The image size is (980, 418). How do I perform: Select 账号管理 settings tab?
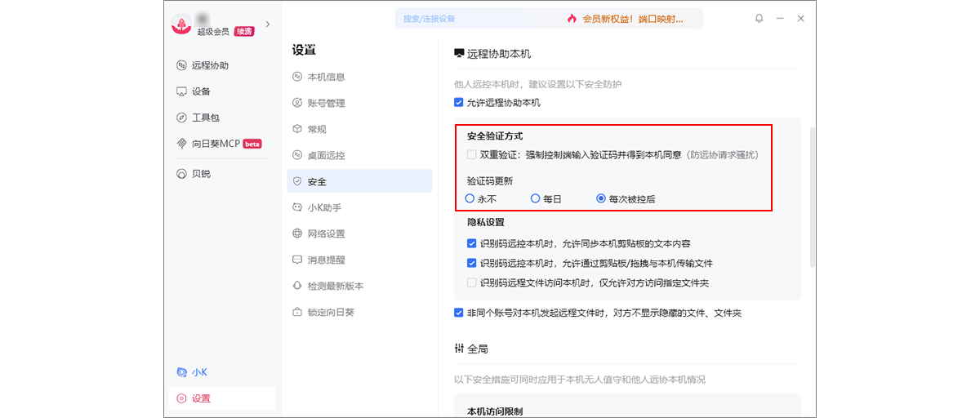359,103
